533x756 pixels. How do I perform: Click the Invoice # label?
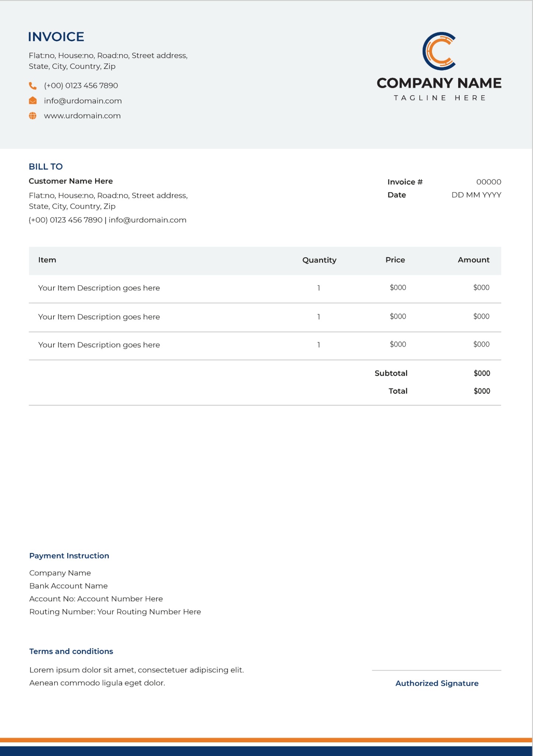click(405, 182)
